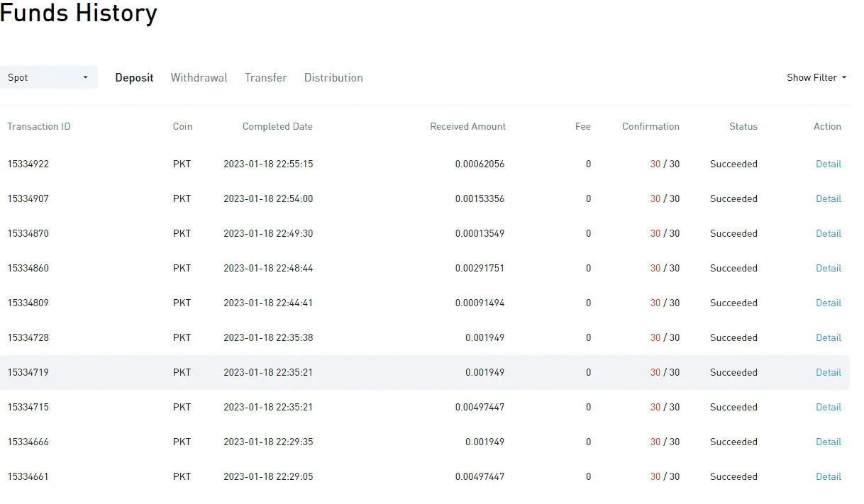View Detail of transaction 15334860

(828, 268)
